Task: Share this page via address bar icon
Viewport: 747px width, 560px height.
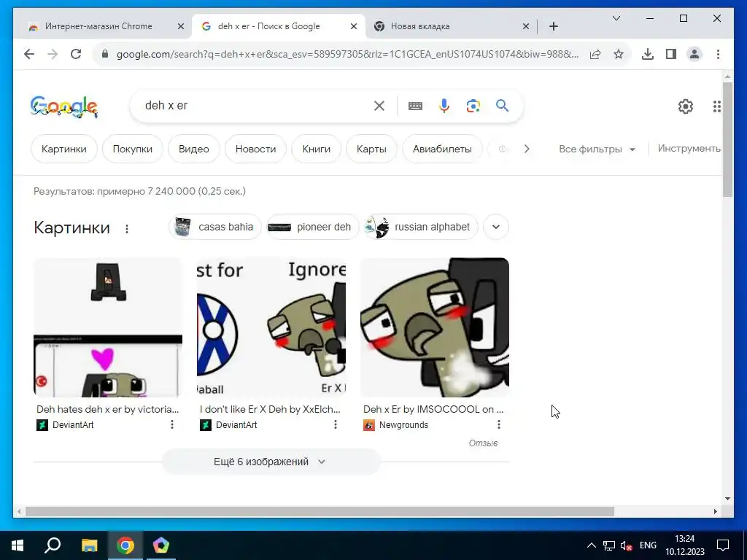Action: (x=595, y=54)
